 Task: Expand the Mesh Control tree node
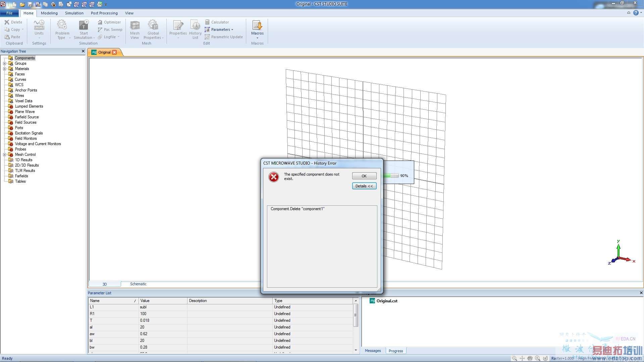point(5,155)
